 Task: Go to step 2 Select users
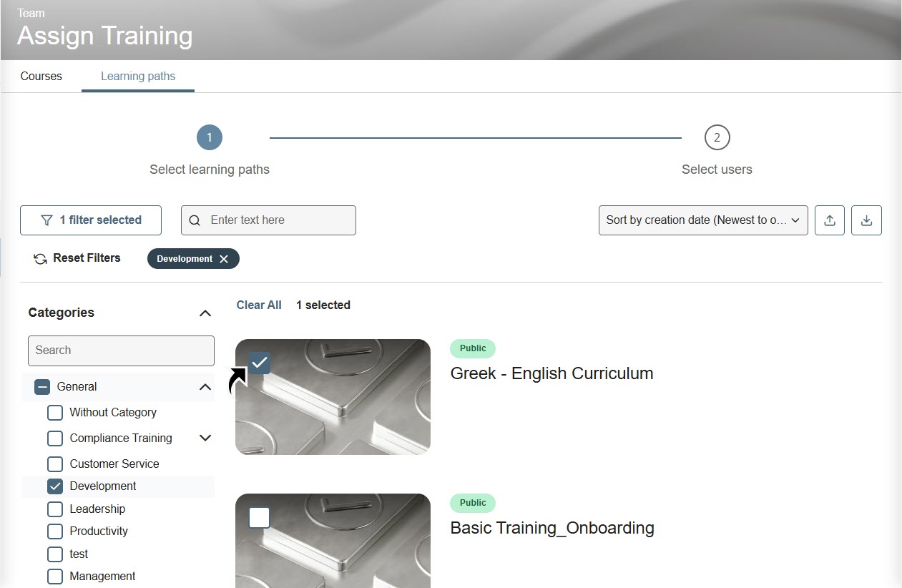[717, 137]
